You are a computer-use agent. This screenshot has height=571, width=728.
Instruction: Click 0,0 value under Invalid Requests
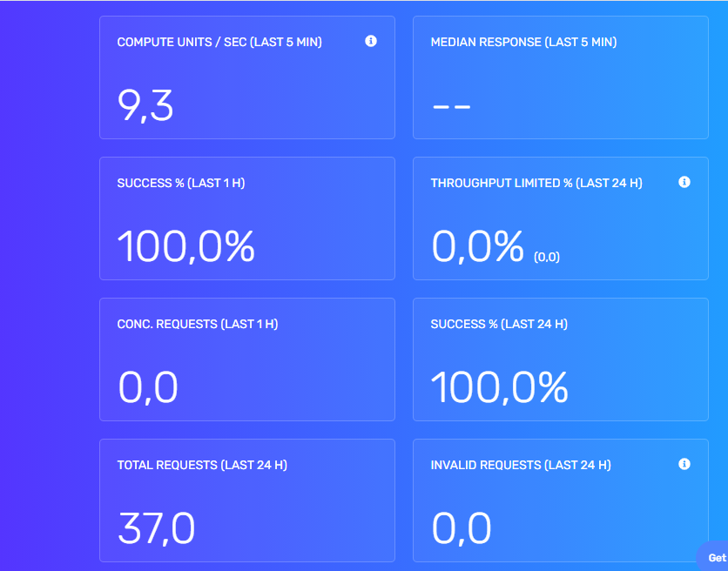[x=461, y=528]
